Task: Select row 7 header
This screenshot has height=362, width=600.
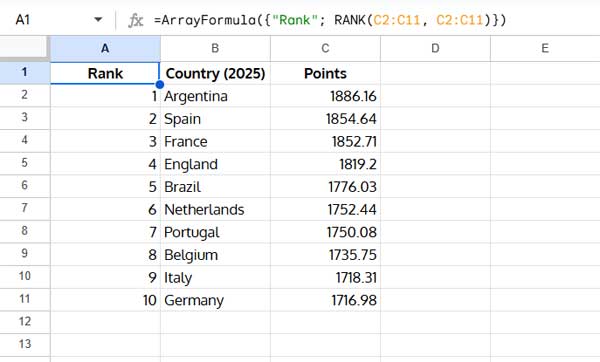Action: pyautogui.click(x=25, y=209)
